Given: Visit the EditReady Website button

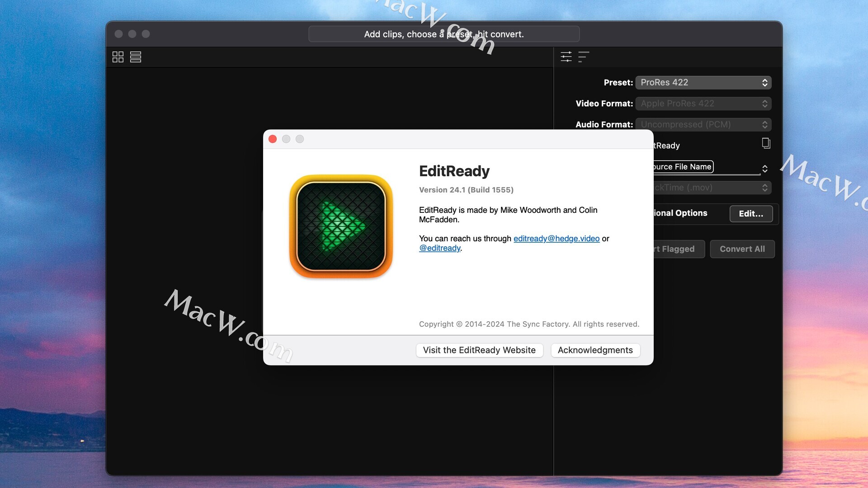Looking at the screenshot, I should [479, 350].
